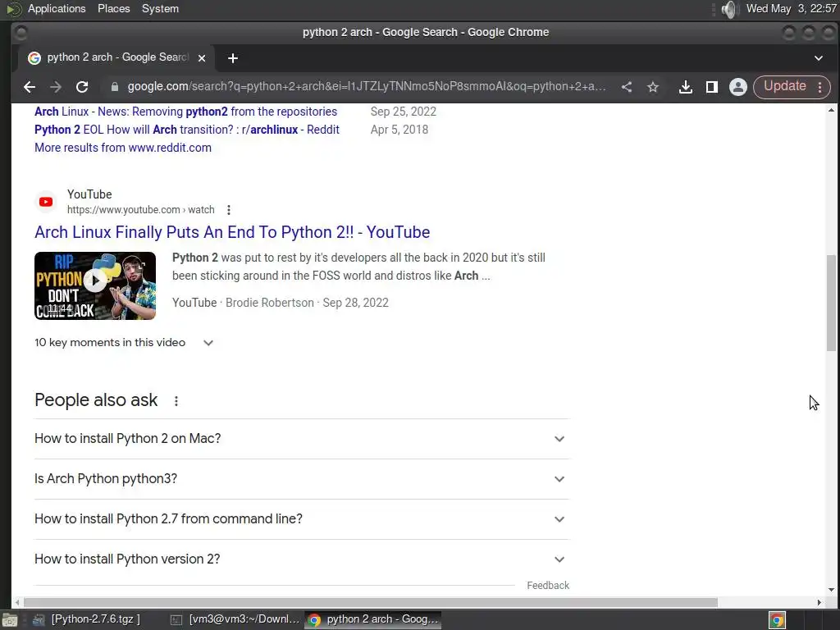The image size is (840, 630).
Task: Expand Is Arch Python python3 question
Action: [302, 479]
